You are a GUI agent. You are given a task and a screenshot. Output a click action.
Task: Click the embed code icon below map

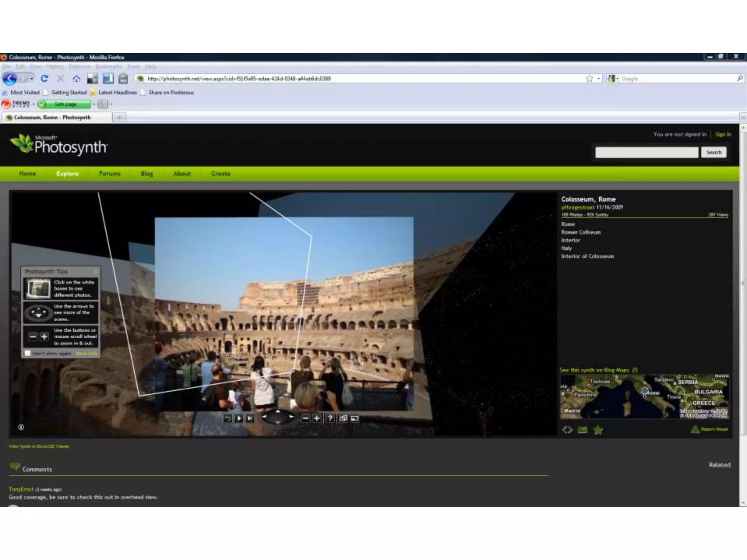coord(567,430)
